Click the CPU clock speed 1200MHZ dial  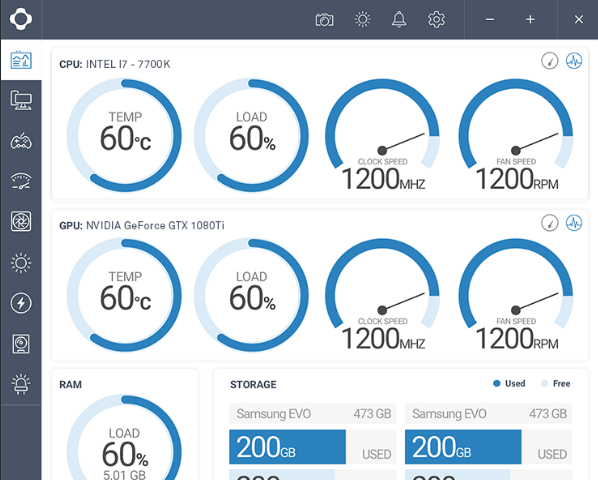click(x=382, y=135)
